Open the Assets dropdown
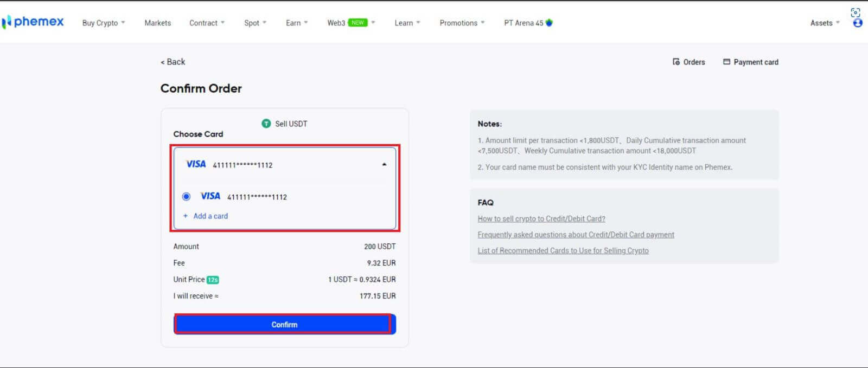The height and width of the screenshot is (368, 868). 825,23
